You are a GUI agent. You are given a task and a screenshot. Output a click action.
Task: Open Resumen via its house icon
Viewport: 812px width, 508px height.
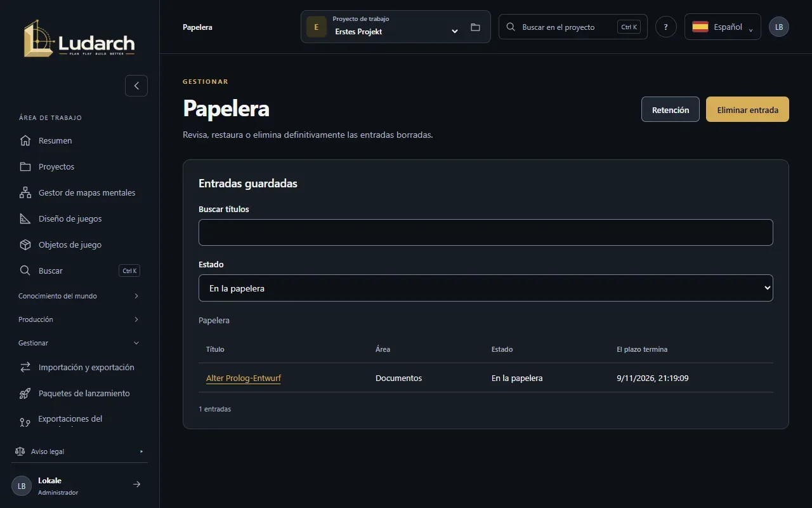[x=25, y=140]
